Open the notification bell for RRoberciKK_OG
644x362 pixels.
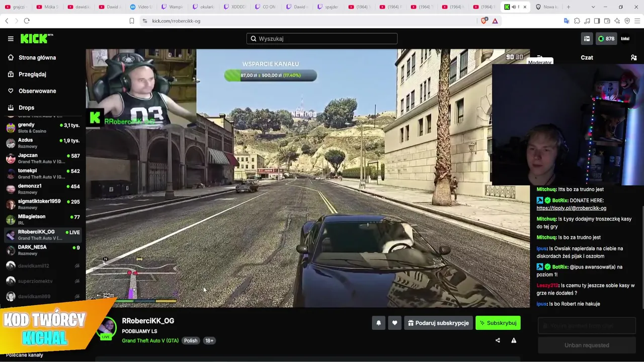click(x=379, y=323)
